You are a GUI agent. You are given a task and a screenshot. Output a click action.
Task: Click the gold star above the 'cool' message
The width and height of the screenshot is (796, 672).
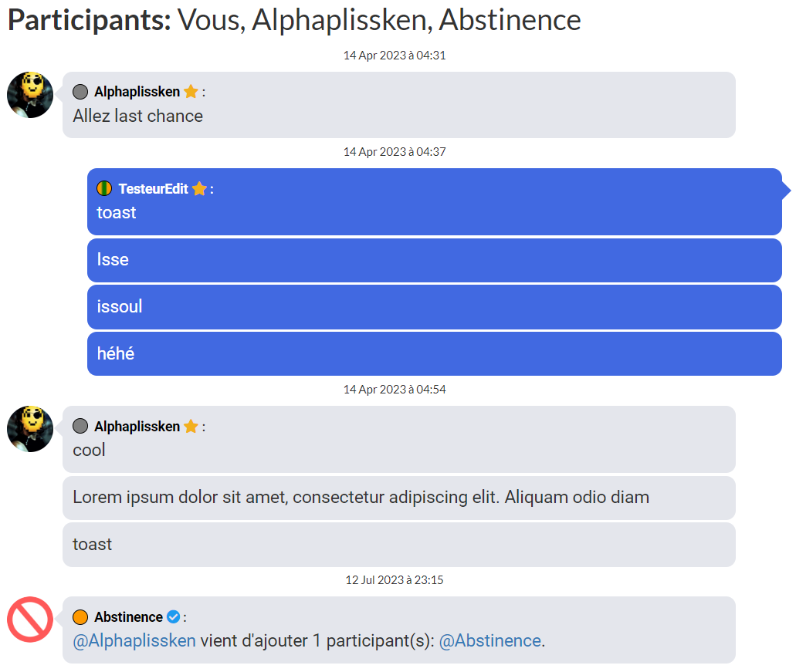[191, 426]
